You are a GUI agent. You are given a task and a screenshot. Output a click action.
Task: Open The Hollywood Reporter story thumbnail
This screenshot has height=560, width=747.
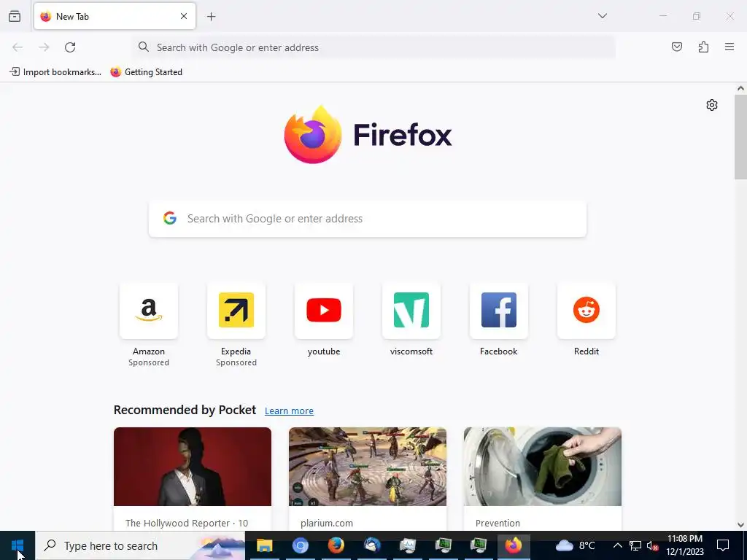193,466
